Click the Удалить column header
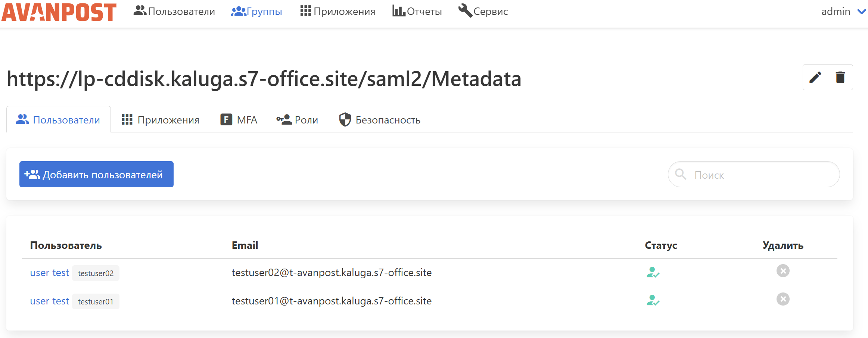 [x=783, y=245]
